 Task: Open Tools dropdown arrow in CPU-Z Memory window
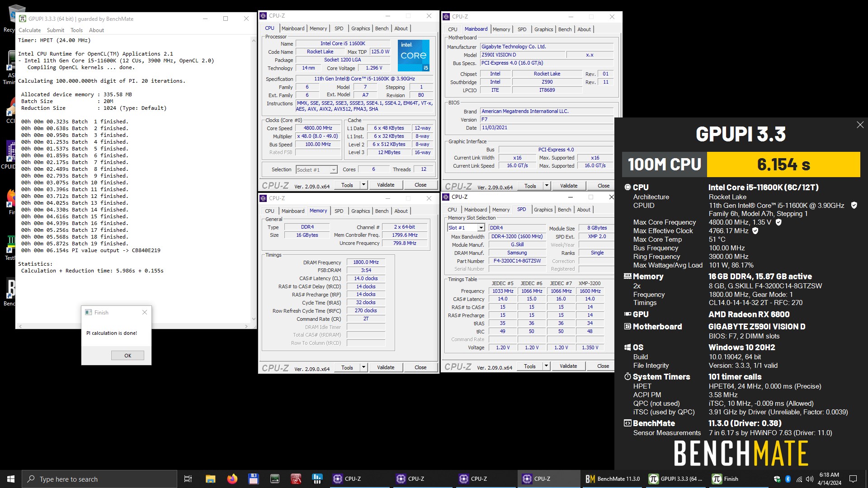click(363, 367)
